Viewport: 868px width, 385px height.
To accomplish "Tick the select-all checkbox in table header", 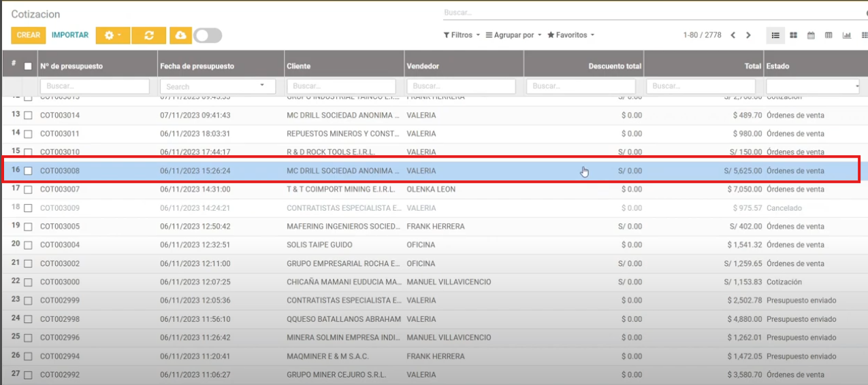I will [28, 67].
